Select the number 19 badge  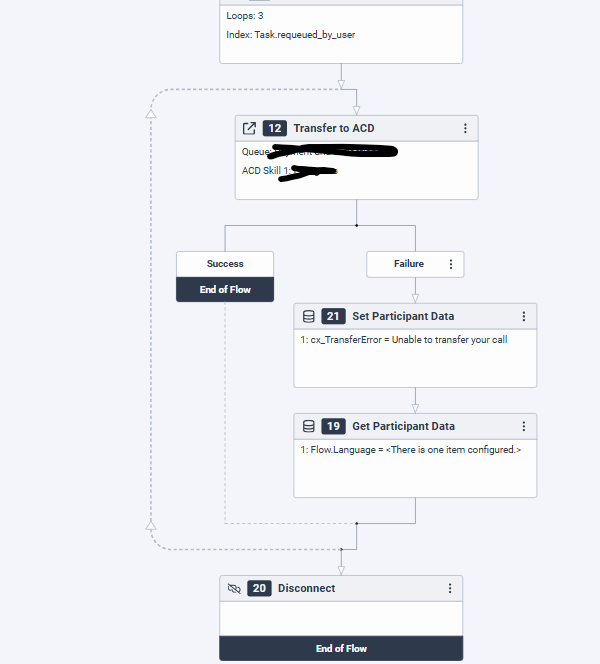click(333, 426)
